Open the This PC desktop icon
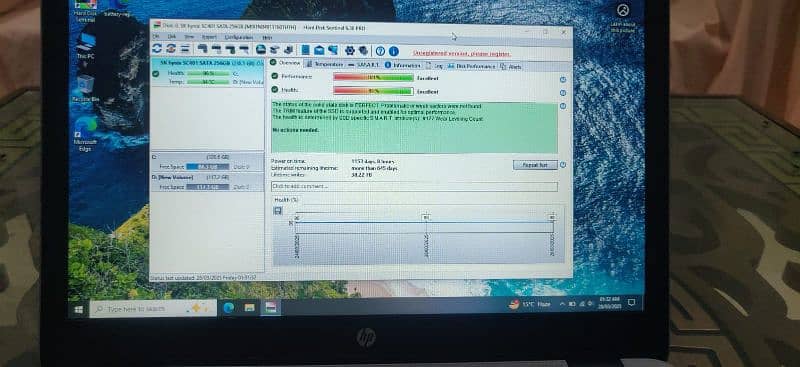The image size is (800, 367). click(x=85, y=46)
